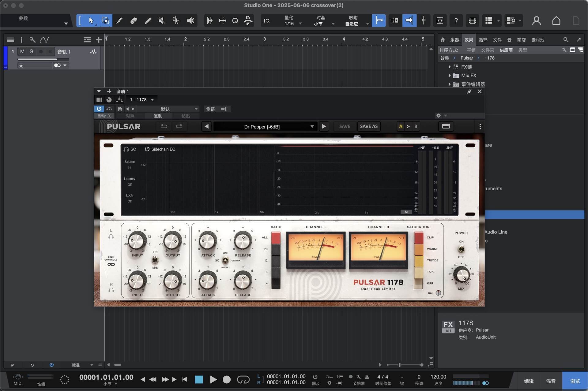This screenshot has height=391, width=588.
Task: Select the Bend tool
Action: pyautogui.click(x=176, y=20)
